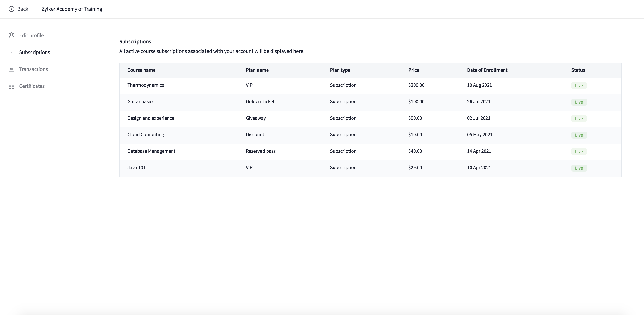The height and width of the screenshot is (315, 644).
Task: Go to Transactions section
Action: pyautogui.click(x=34, y=69)
